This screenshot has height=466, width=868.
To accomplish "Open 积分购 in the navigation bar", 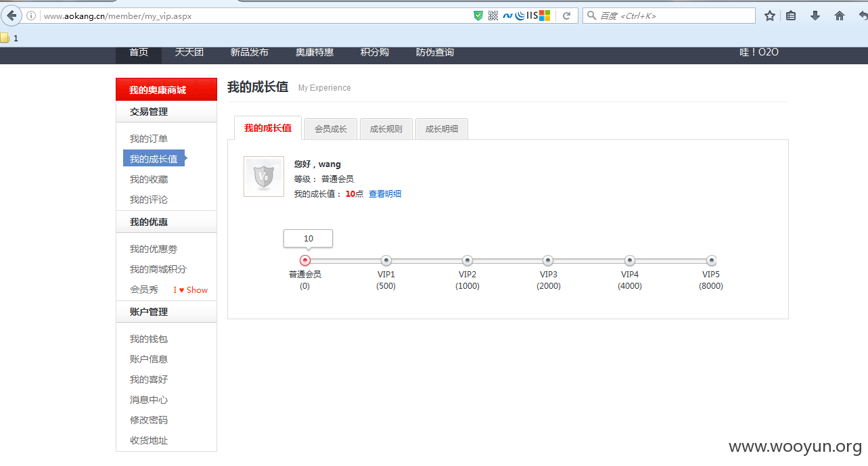I will [375, 52].
